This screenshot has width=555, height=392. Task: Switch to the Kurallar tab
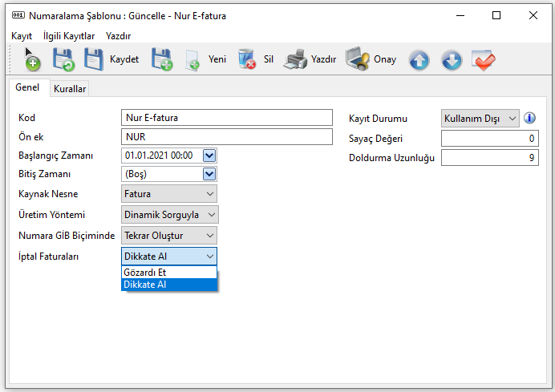click(70, 89)
